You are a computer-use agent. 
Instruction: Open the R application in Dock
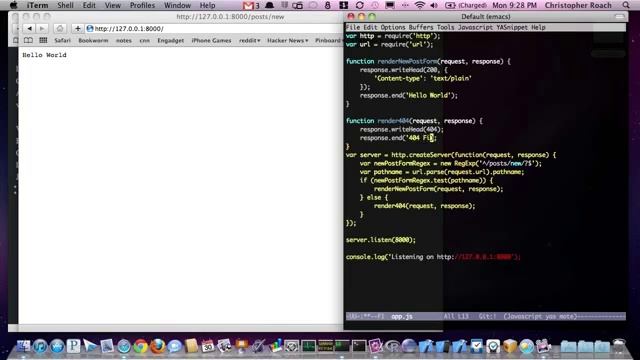[393, 346]
